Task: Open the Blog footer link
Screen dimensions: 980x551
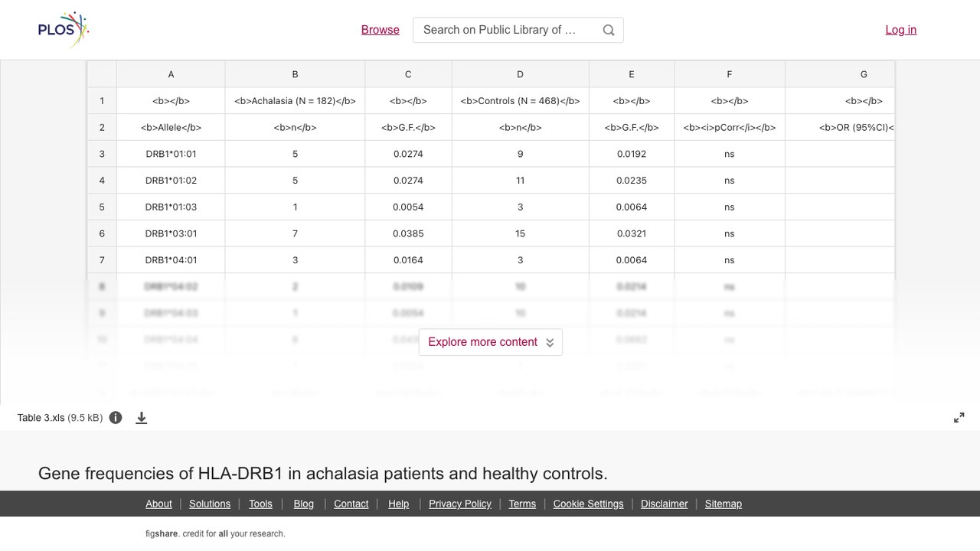Action: tap(304, 504)
